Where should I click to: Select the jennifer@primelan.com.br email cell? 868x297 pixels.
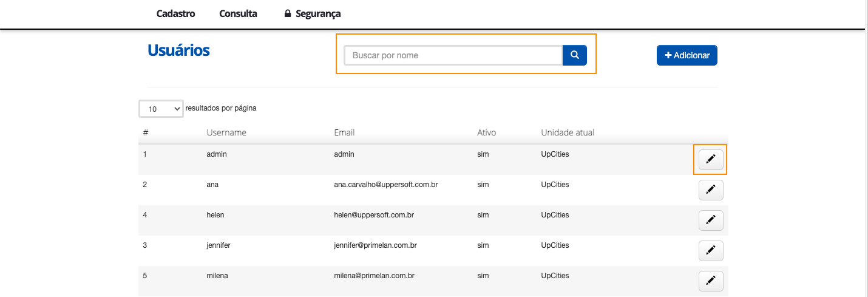pos(375,245)
